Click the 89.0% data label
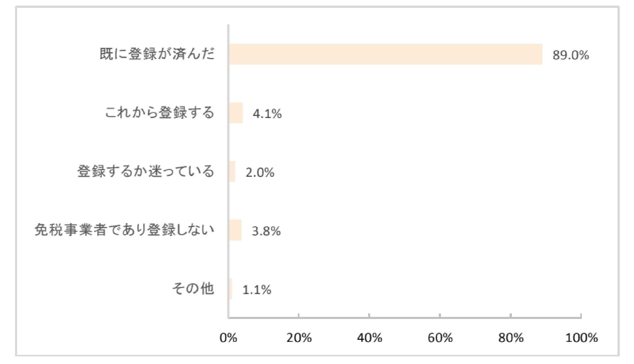This screenshot has width=634, height=364. 571,55
